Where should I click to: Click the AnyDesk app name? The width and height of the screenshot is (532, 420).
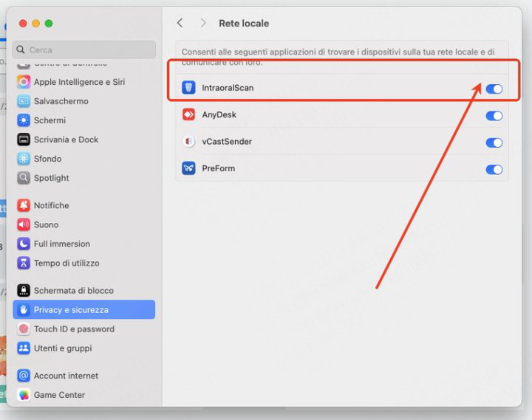coord(219,114)
